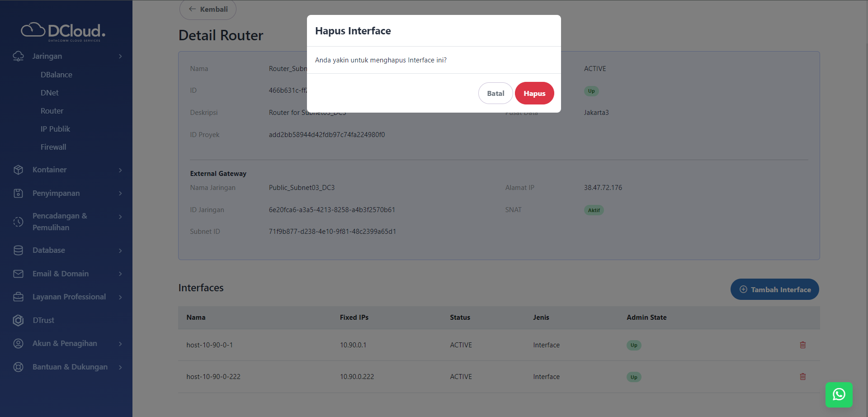
Task: Collapse the Jaringan menu chevron
Action: coord(120,57)
